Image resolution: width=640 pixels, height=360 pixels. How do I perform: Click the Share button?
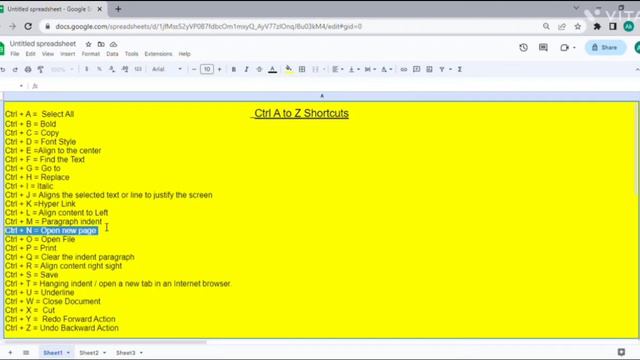click(x=605, y=48)
